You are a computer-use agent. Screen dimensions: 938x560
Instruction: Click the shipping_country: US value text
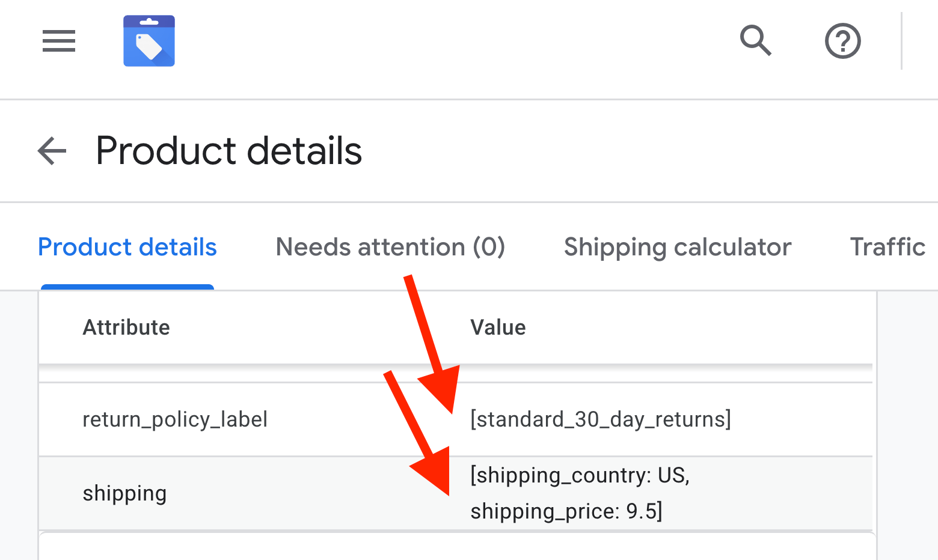click(x=580, y=475)
